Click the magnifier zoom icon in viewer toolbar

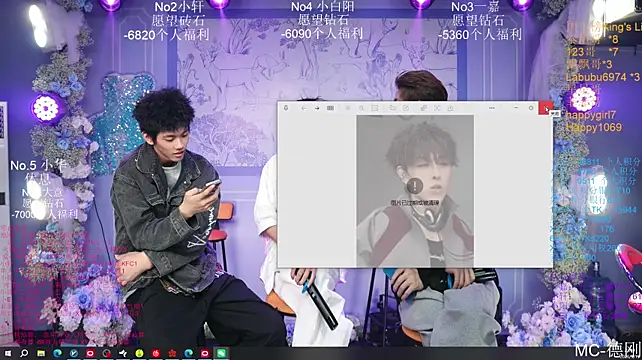pyautogui.click(x=361, y=108)
